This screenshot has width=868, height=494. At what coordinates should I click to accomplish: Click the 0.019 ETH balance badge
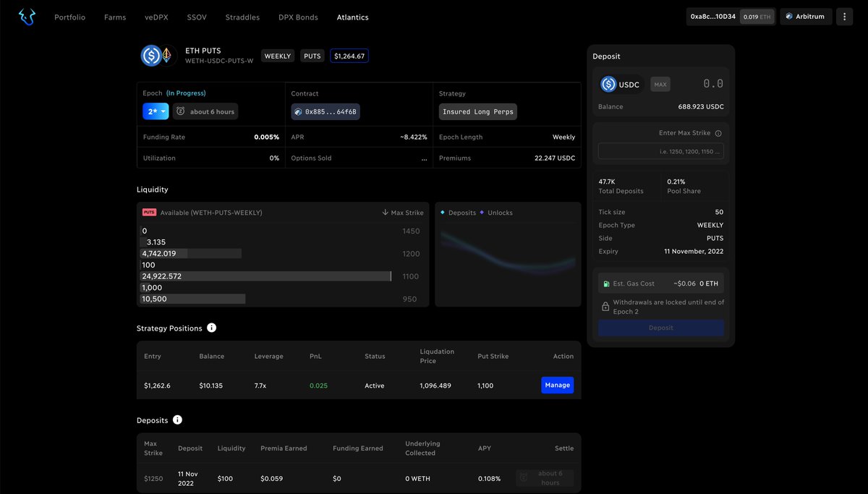coord(756,17)
